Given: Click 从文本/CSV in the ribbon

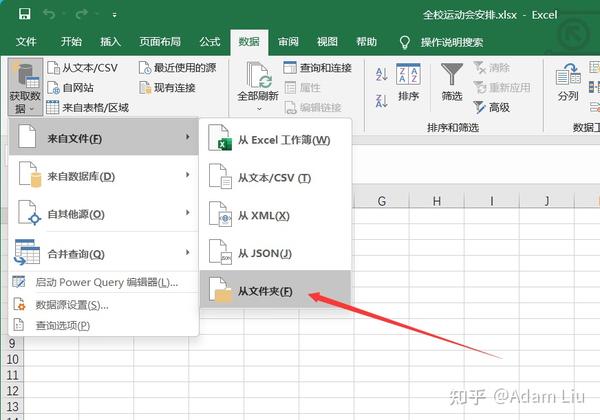Looking at the screenshot, I should tap(82, 68).
